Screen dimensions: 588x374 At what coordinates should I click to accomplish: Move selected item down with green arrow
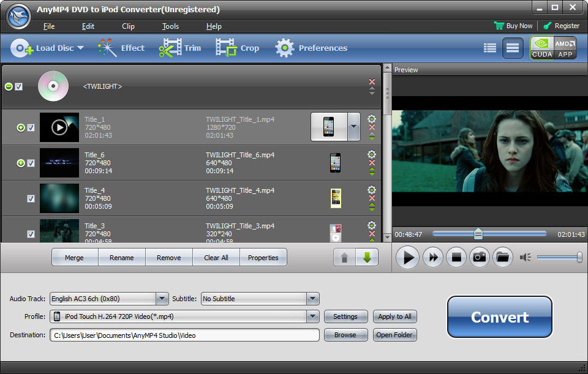point(367,258)
